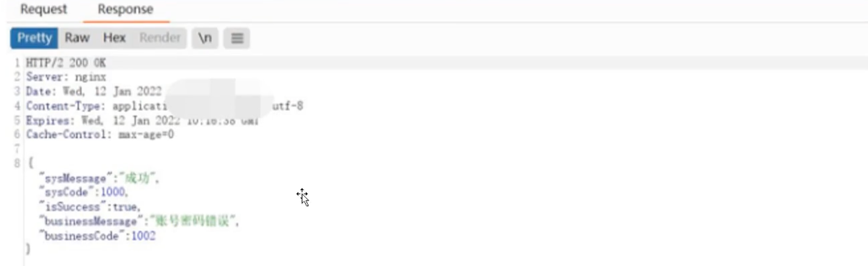Click the businessMessage JSON key
This screenshot has height=266, width=868.
91,222
